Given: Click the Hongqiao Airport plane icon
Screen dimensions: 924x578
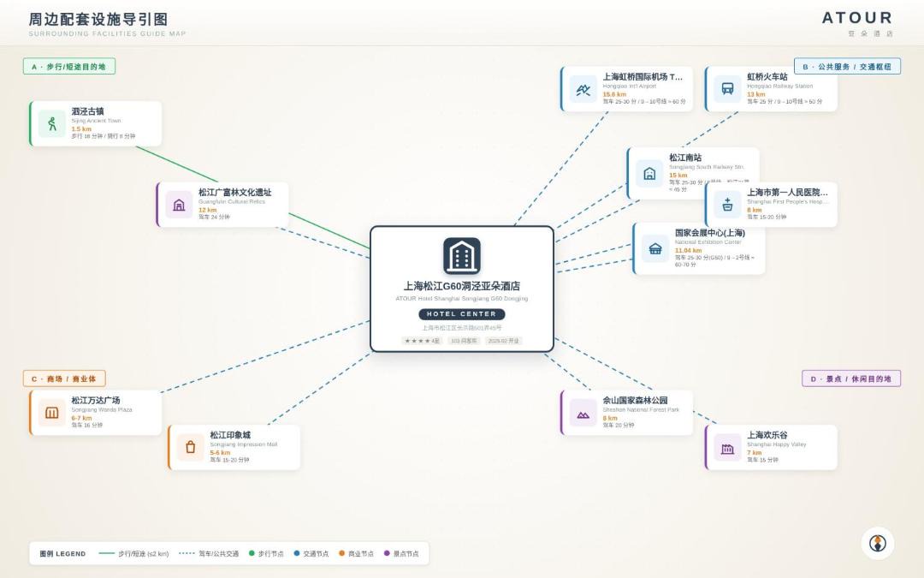Looking at the screenshot, I should pyautogui.click(x=583, y=89).
